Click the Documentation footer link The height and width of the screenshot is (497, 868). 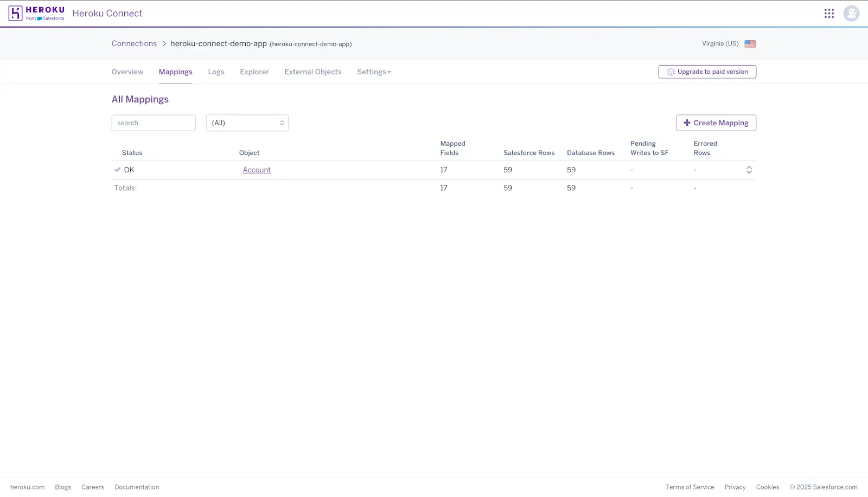click(x=137, y=487)
